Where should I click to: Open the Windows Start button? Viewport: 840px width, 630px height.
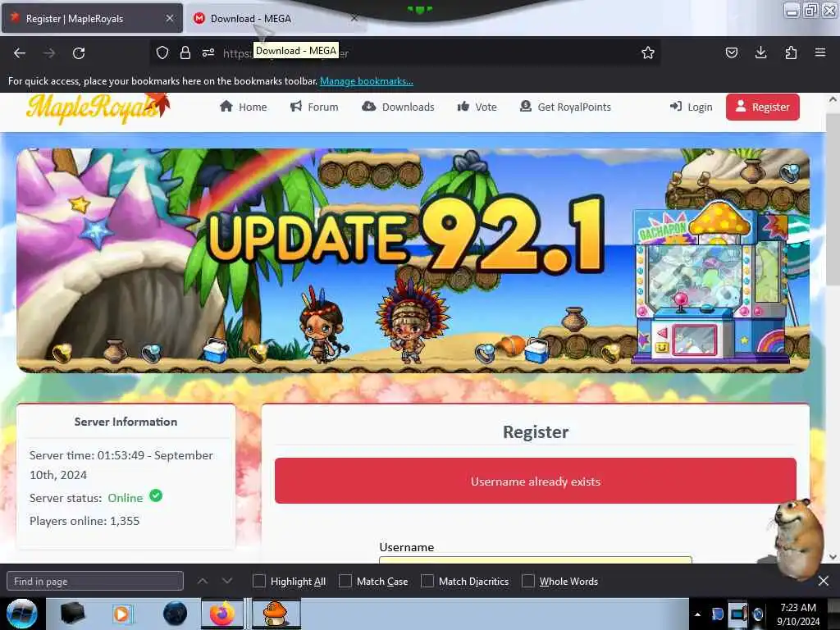(21, 614)
